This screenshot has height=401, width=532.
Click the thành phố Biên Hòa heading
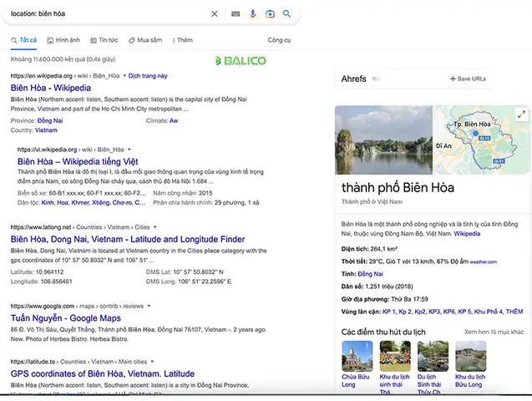[398, 188]
